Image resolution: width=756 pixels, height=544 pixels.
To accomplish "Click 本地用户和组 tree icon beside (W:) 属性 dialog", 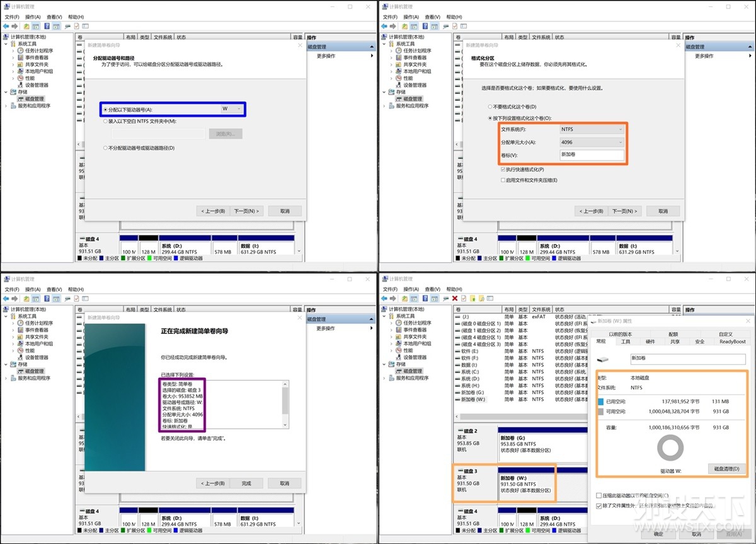I will tap(399, 344).
